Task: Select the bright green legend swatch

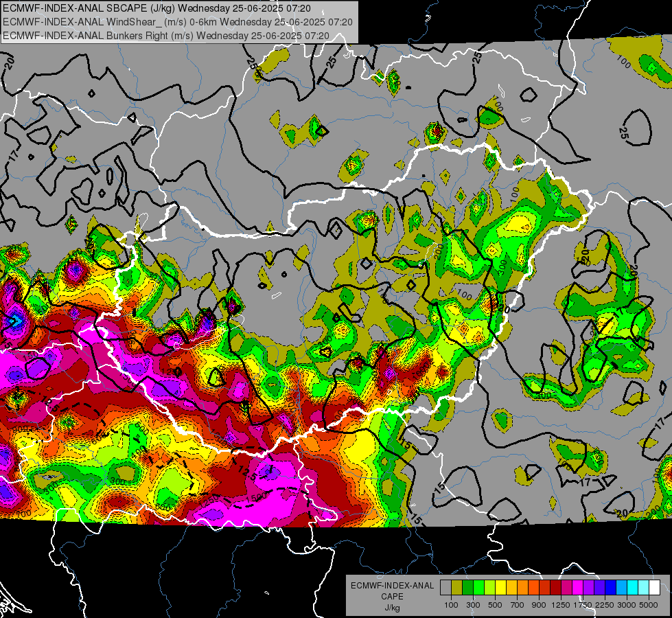Action: click(x=479, y=588)
